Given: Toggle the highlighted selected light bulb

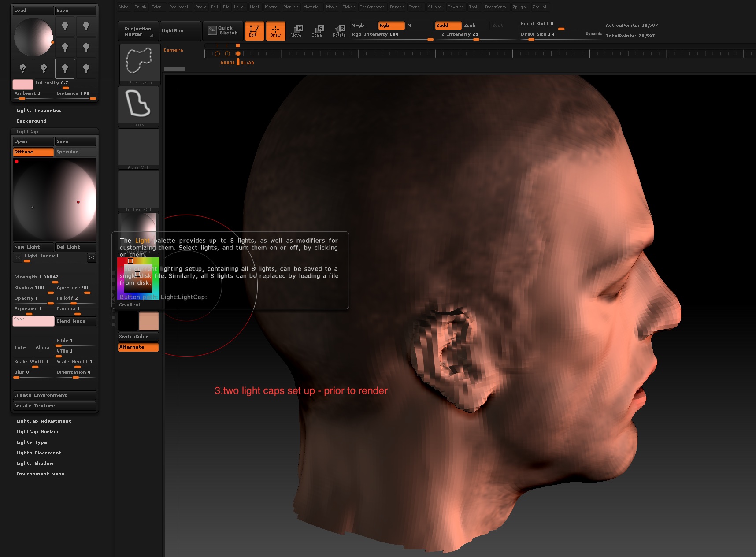Looking at the screenshot, I should pos(65,69).
